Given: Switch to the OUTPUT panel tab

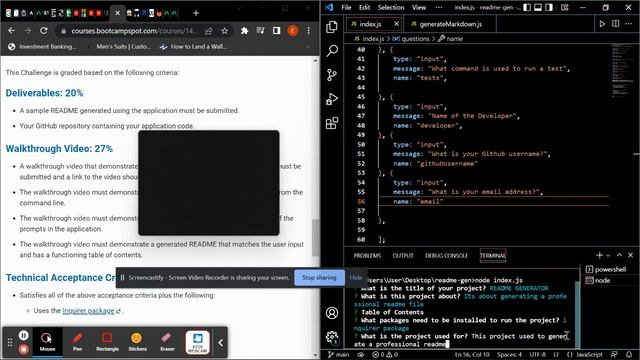Looking at the screenshot, I should [x=403, y=256].
